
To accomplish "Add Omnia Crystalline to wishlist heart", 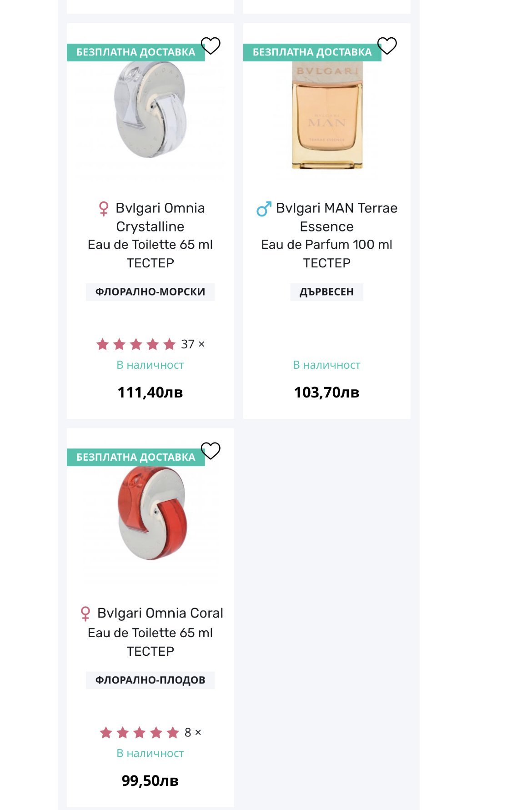I will [211, 45].
